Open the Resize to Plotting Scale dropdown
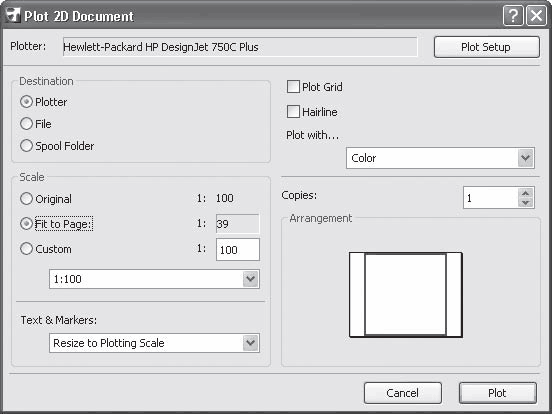 pyautogui.click(x=154, y=343)
